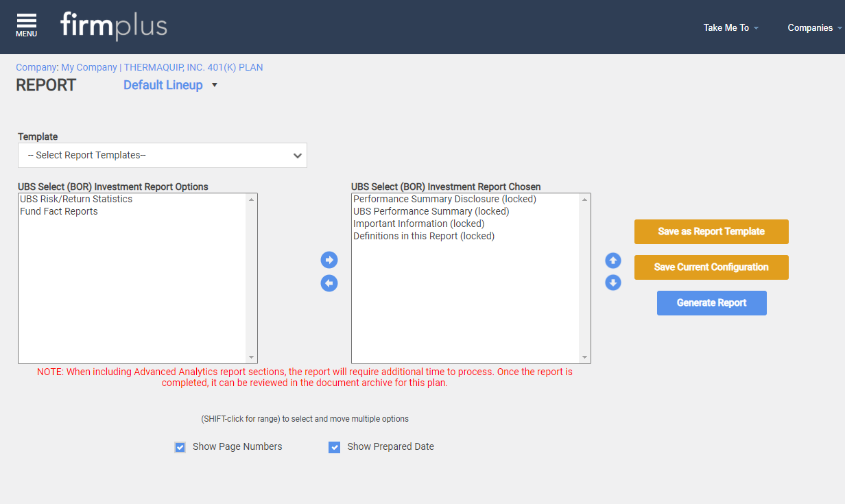
Task: Select UBS Performance Summary (locked) item
Action: [465, 212]
